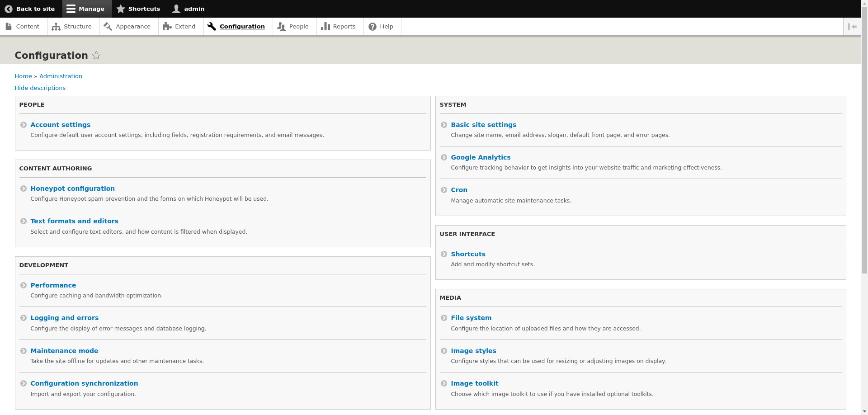Open the Structure admin menu

coord(72,27)
